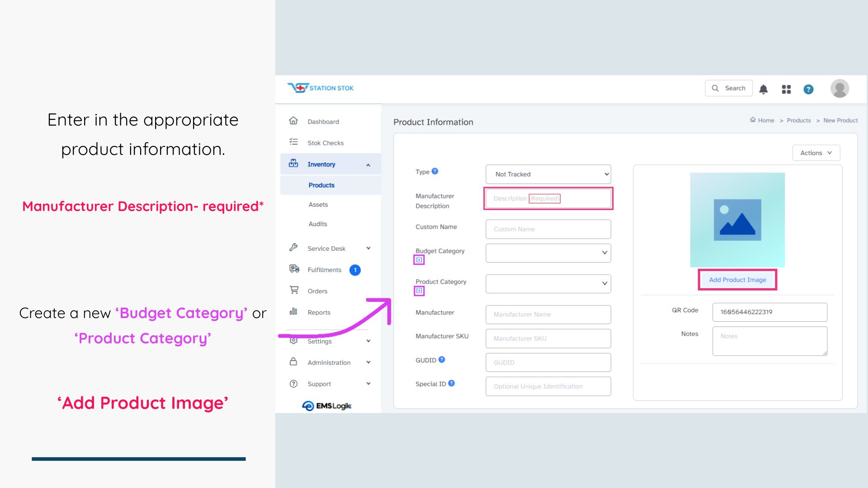Go to Assets under Inventory
Image resolution: width=868 pixels, height=488 pixels.
click(x=318, y=205)
